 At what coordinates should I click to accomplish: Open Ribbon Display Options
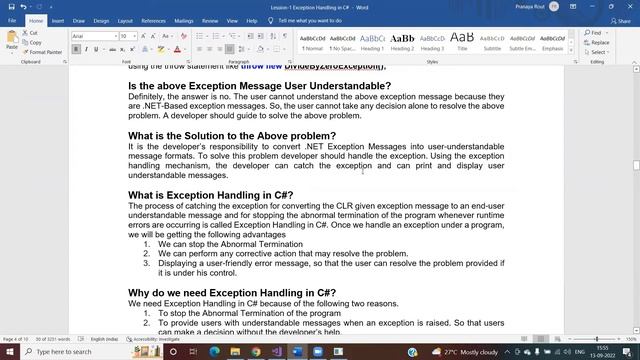tap(573, 7)
